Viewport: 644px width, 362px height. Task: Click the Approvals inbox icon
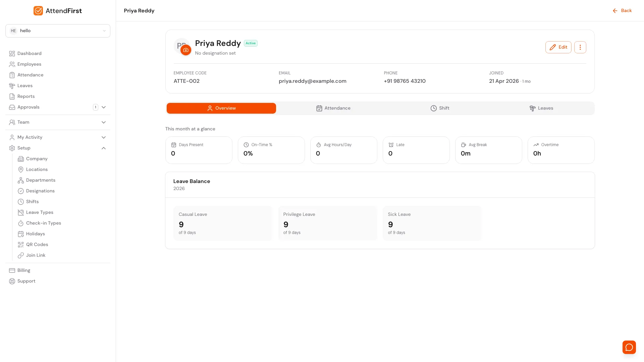(12, 107)
